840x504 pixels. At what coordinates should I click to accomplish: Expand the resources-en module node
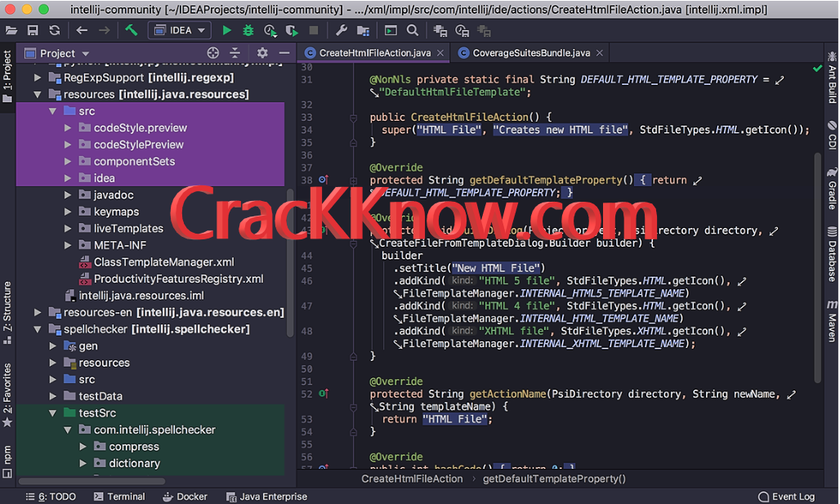(x=38, y=312)
